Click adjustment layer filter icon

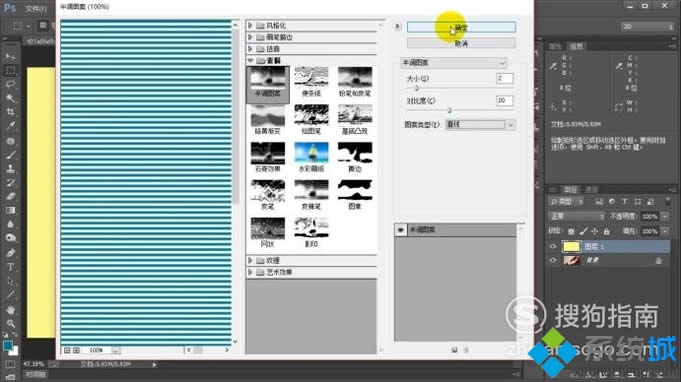point(612,201)
